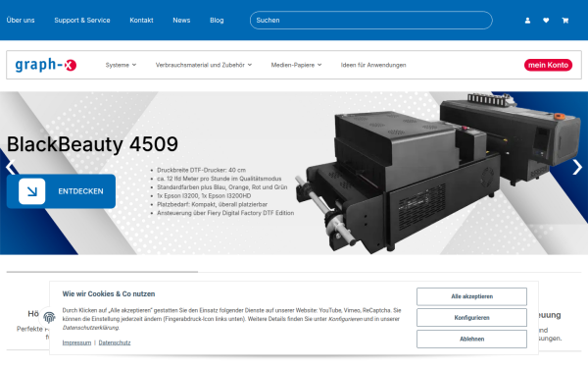Expand the Systeme dropdown menu

(x=121, y=65)
